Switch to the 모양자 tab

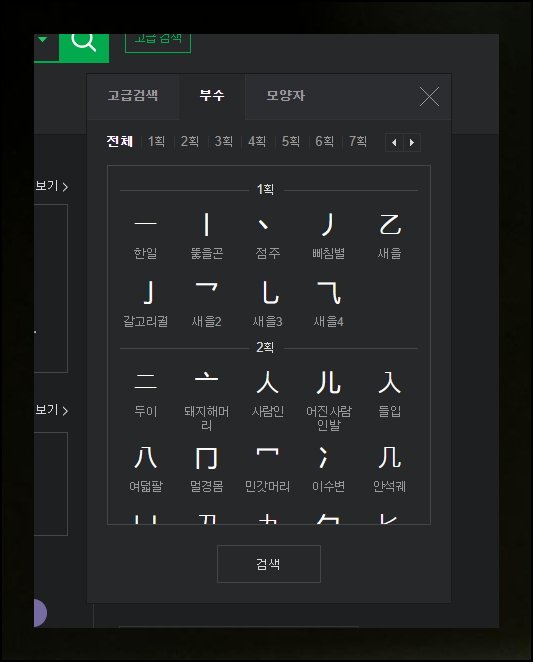tap(286, 96)
